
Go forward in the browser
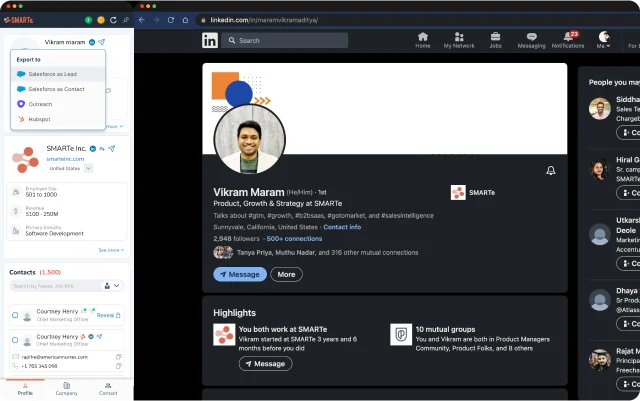(x=156, y=20)
